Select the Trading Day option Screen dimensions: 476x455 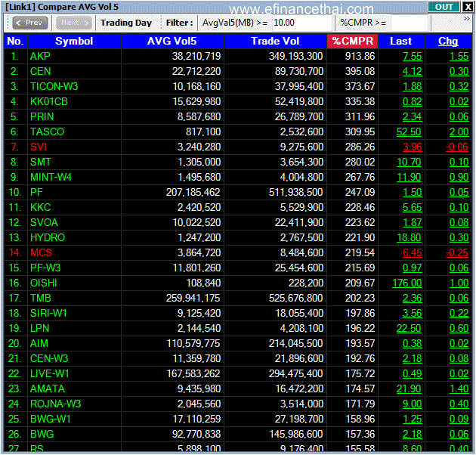click(126, 23)
